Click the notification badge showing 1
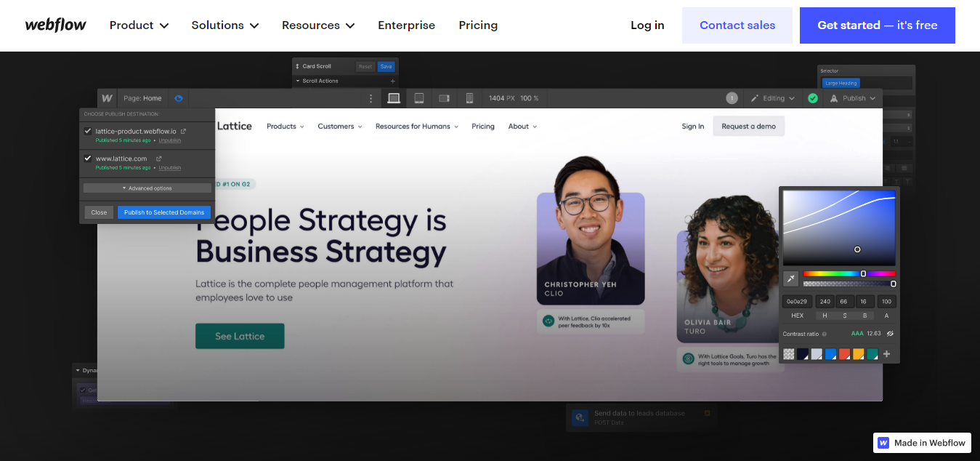The width and height of the screenshot is (980, 461). click(732, 98)
